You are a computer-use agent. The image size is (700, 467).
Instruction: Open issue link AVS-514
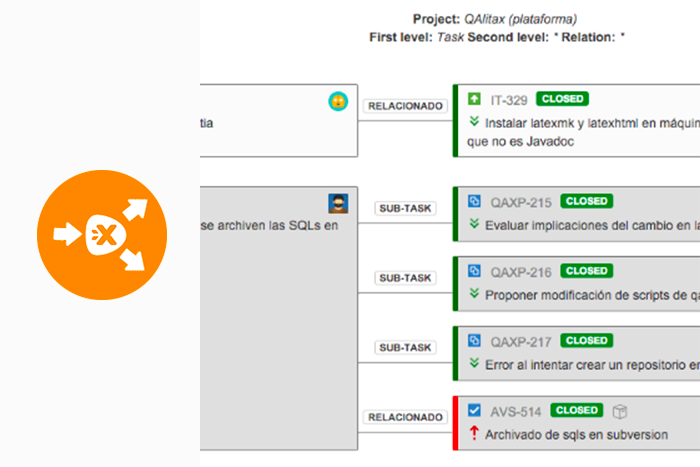pos(516,411)
